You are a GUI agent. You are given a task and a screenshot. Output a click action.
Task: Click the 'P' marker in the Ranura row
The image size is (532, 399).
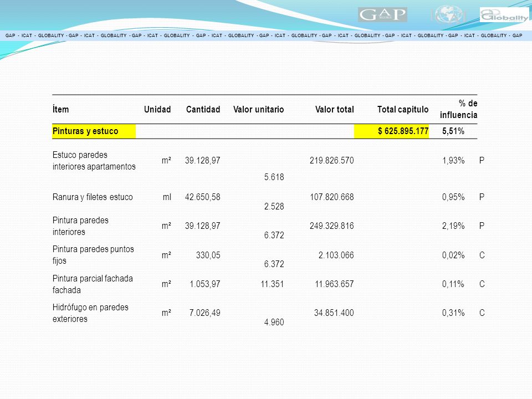[x=482, y=197]
